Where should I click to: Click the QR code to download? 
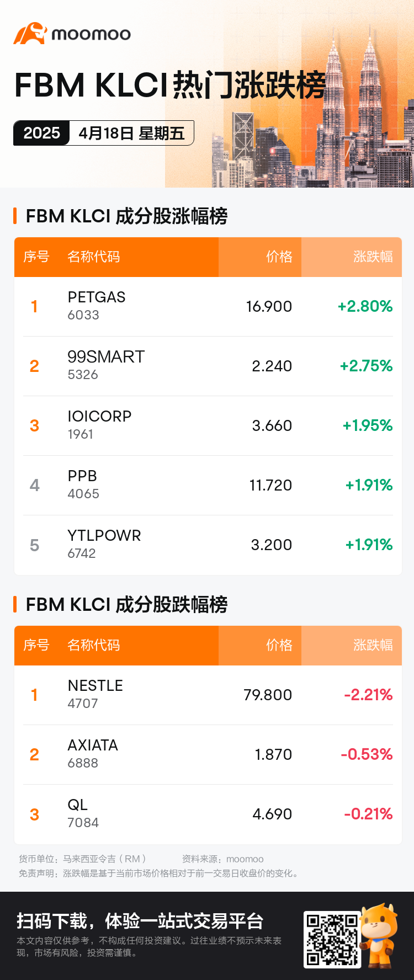(x=332, y=939)
